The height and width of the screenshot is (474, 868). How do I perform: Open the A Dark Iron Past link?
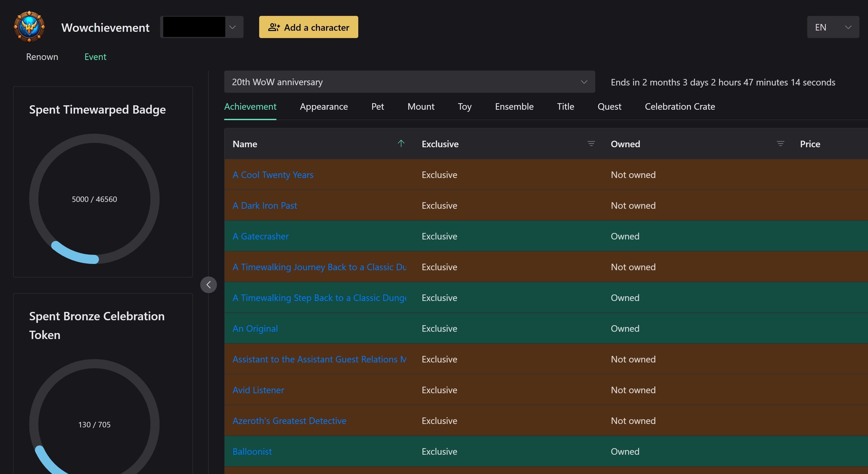(x=265, y=205)
